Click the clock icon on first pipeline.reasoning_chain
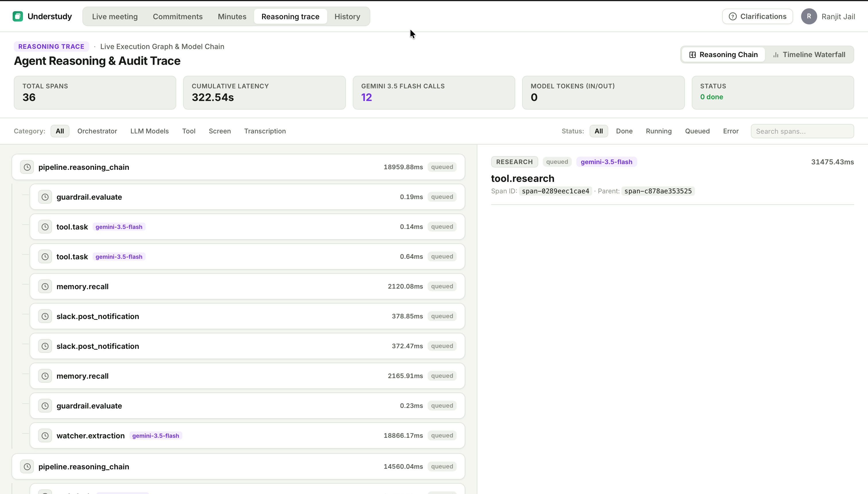 tap(27, 167)
